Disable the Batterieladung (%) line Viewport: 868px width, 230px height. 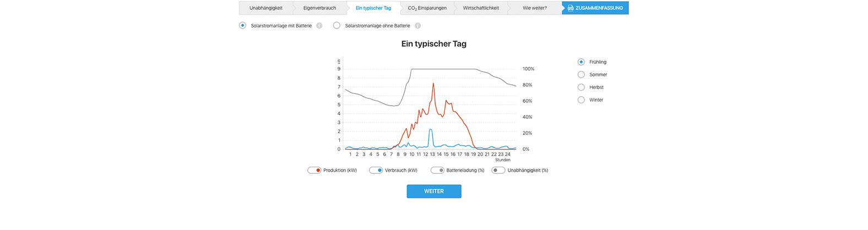pyautogui.click(x=438, y=171)
